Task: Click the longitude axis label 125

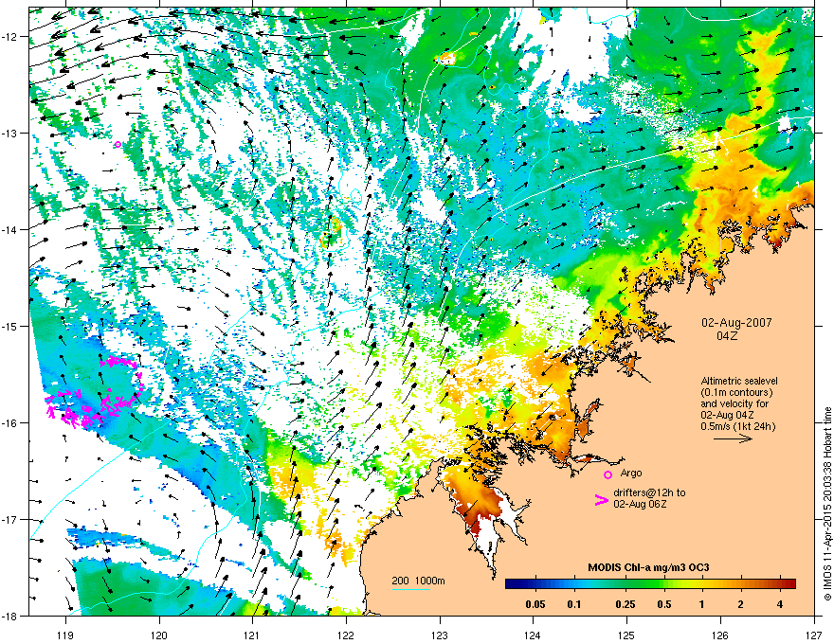Action: [x=626, y=635]
